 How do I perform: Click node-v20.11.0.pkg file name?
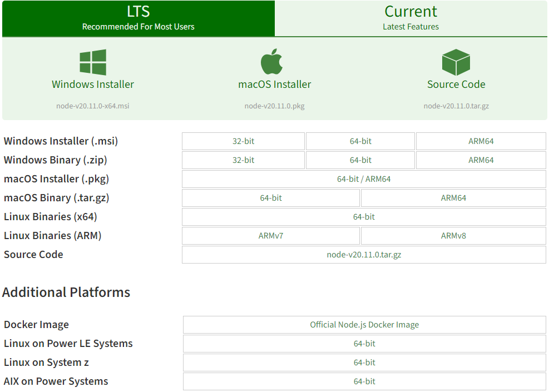(x=275, y=106)
